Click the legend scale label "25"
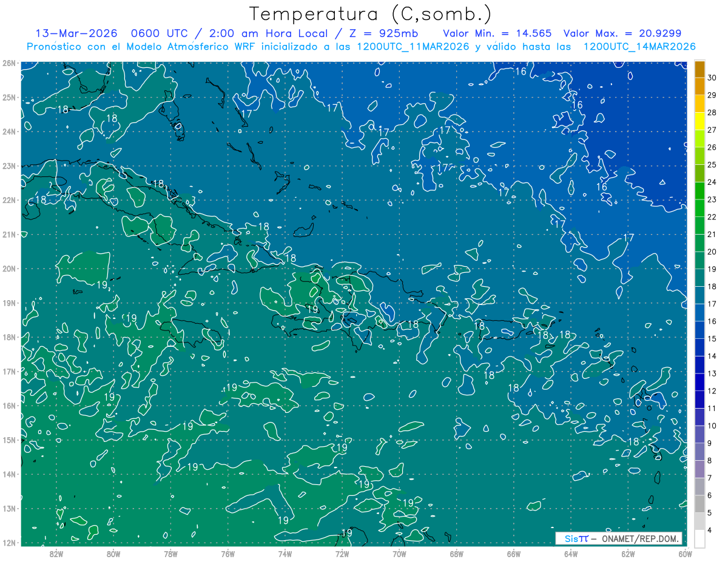 712,164
